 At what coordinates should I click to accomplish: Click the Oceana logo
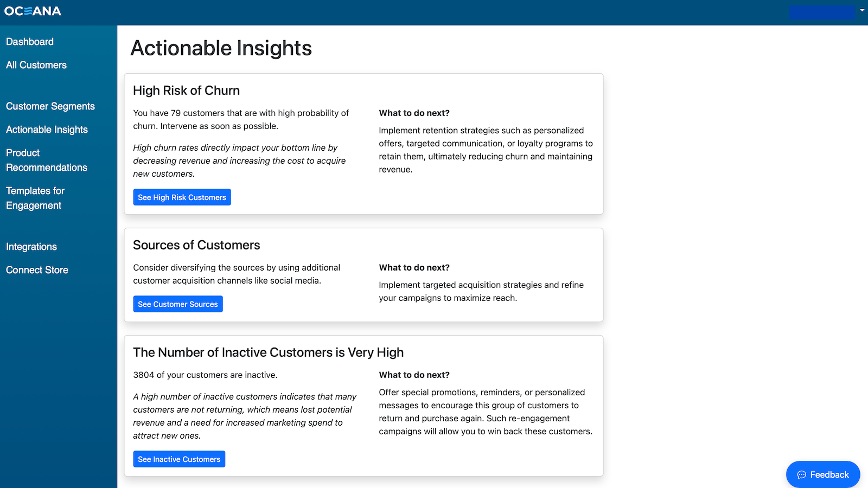pos(33,11)
